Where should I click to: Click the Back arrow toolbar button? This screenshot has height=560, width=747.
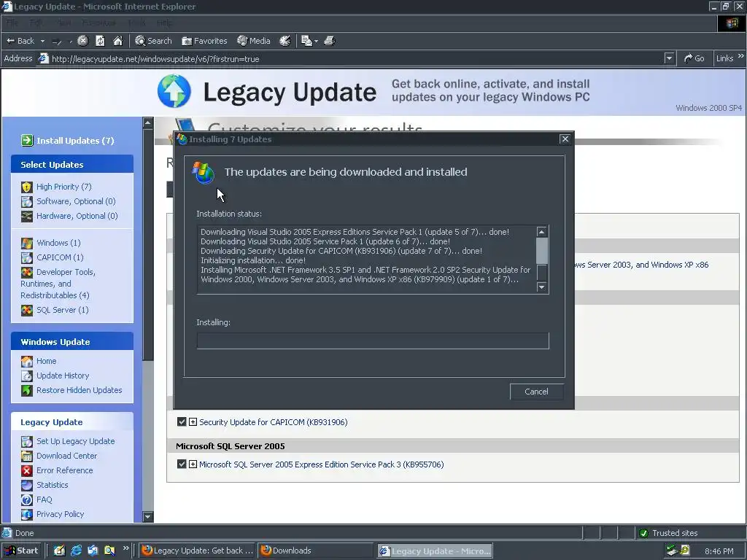click(x=20, y=41)
